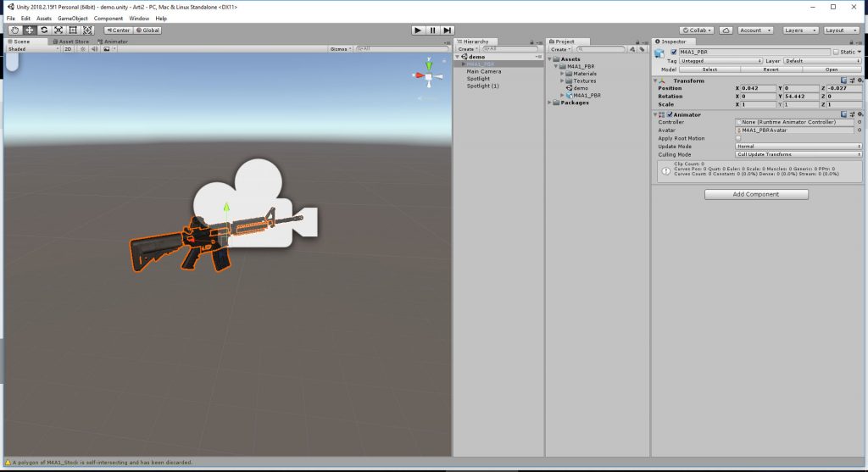Expand the Packages folder

pyautogui.click(x=549, y=103)
